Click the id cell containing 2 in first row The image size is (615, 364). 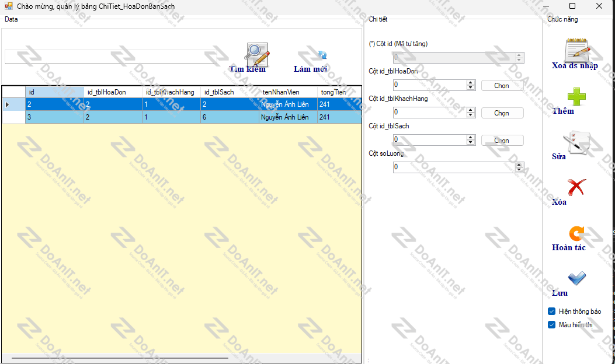[x=54, y=104]
